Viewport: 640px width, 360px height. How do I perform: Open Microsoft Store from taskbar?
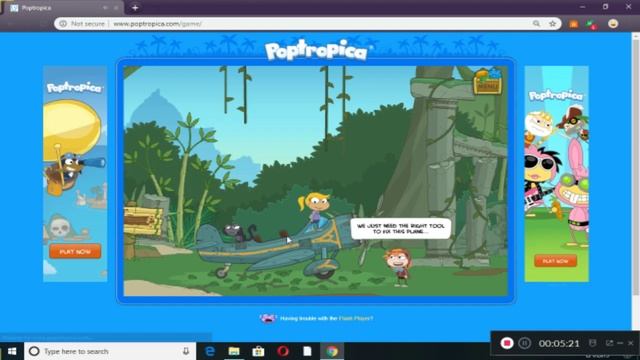tap(258, 351)
